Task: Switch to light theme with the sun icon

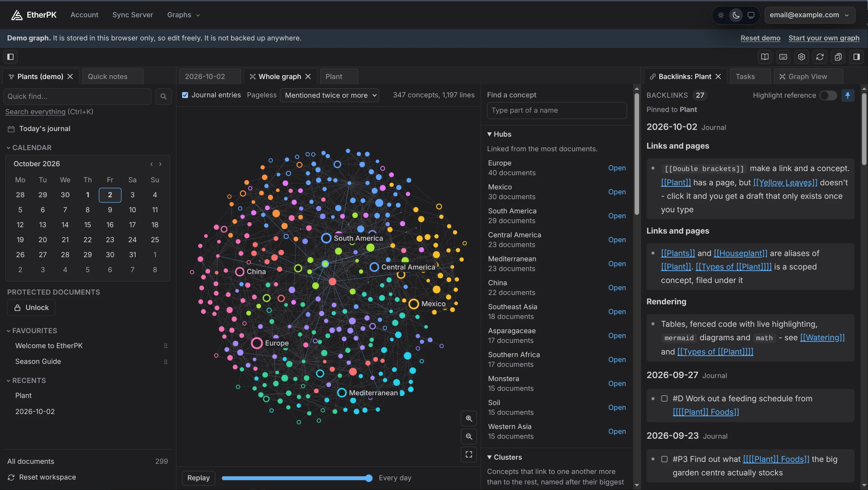Action: pos(721,15)
